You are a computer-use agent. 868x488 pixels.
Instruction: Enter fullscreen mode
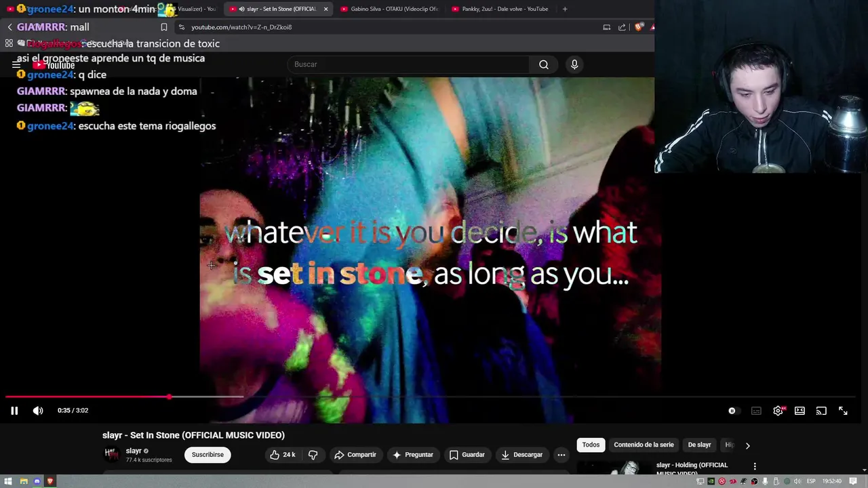843,411
